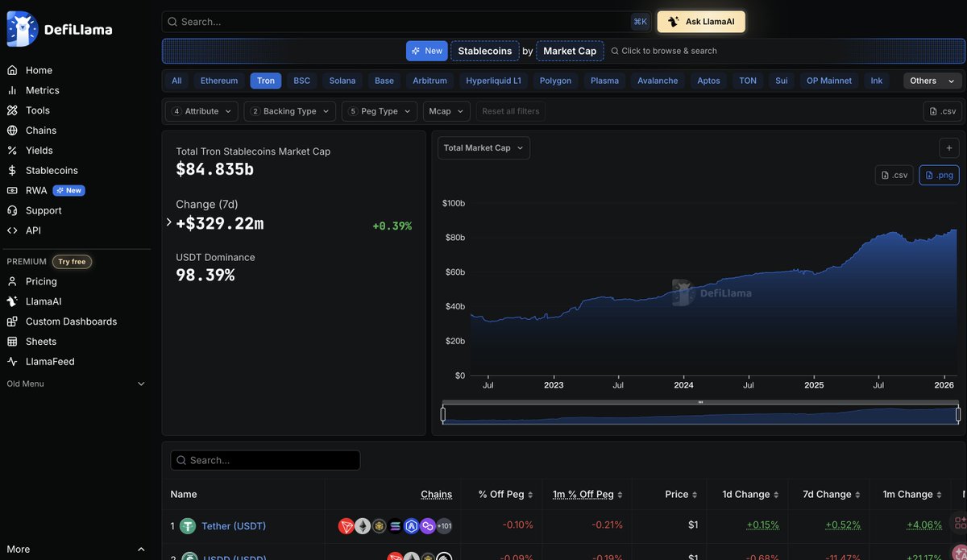Open LlamaAI in the premium section

click(44, 301)
